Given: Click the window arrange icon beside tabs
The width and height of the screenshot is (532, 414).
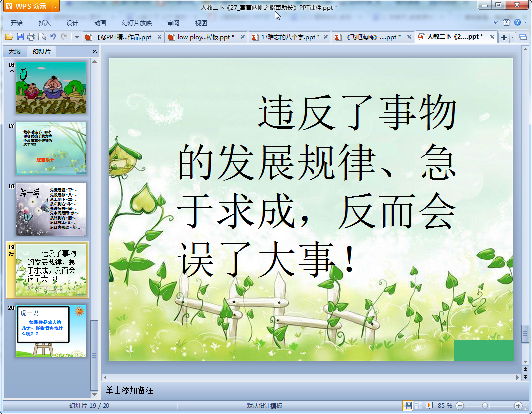Looking at the screenshot, I should pos(523,37).
